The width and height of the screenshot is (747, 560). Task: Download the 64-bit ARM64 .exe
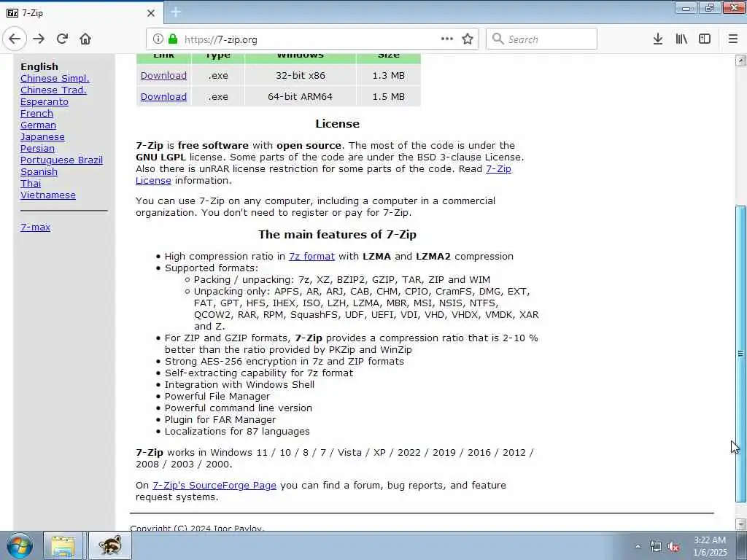tap(163, 97)
